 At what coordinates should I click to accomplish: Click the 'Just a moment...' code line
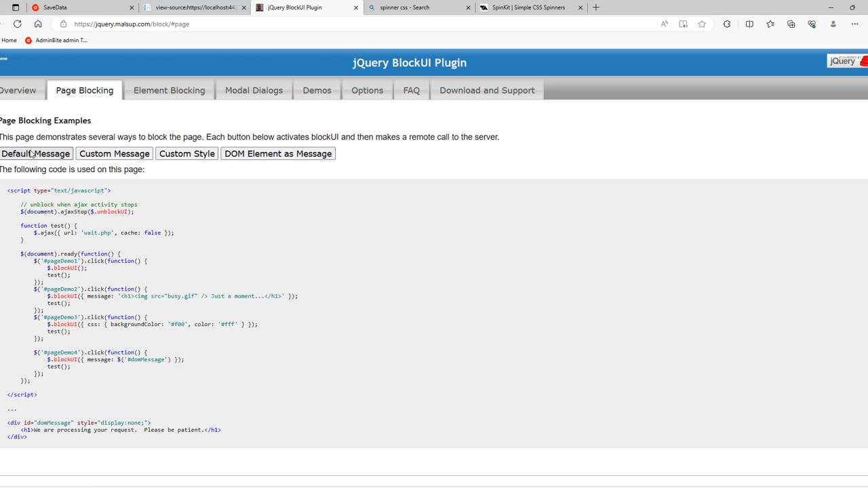[x=172, y=296]
